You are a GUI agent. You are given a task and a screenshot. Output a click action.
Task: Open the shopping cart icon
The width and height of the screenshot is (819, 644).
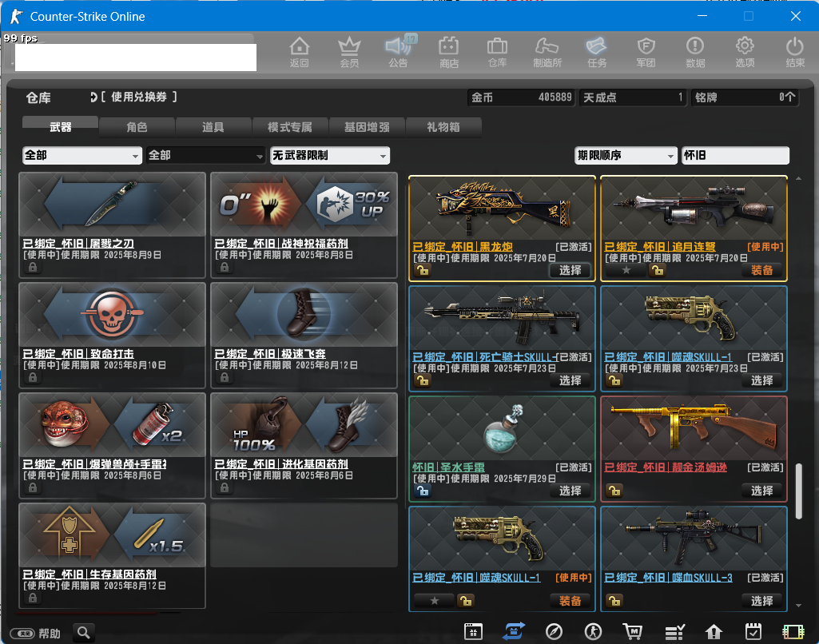click(633, 632)
